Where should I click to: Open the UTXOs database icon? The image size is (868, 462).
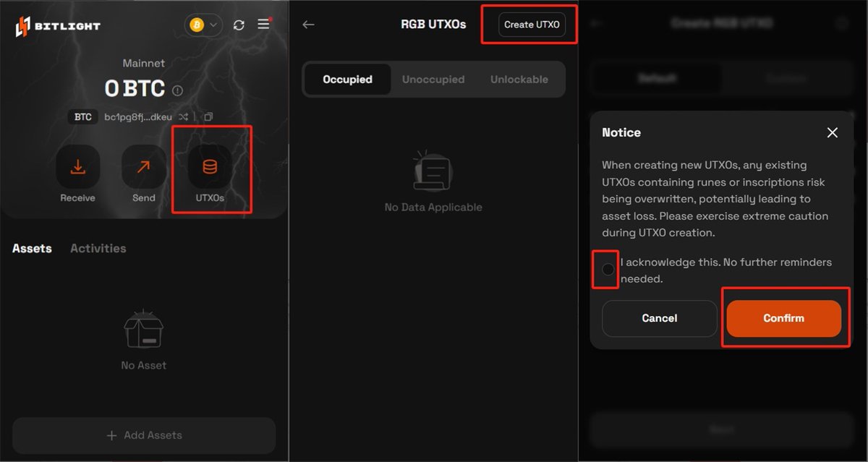(210, 167)
